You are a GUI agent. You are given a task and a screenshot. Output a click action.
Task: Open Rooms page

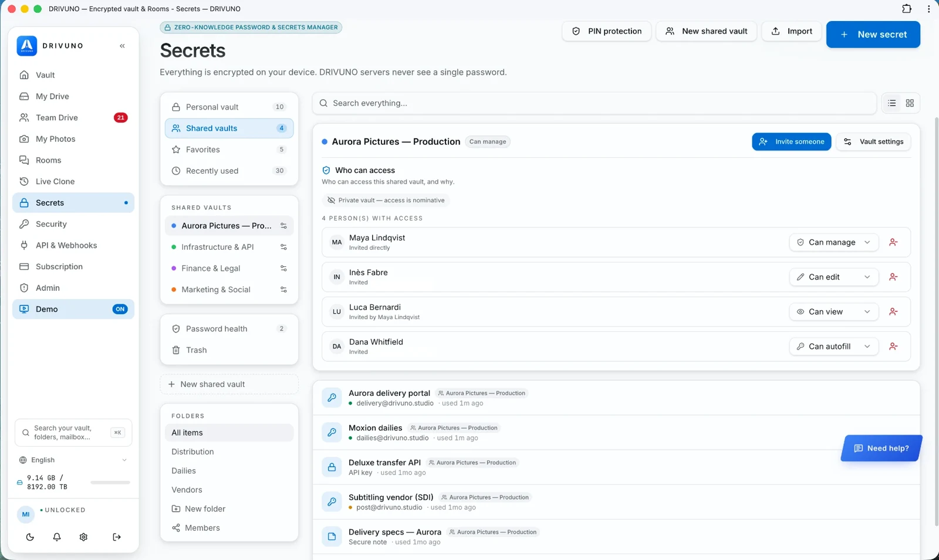pyautogui.click(x=73, y=160)
